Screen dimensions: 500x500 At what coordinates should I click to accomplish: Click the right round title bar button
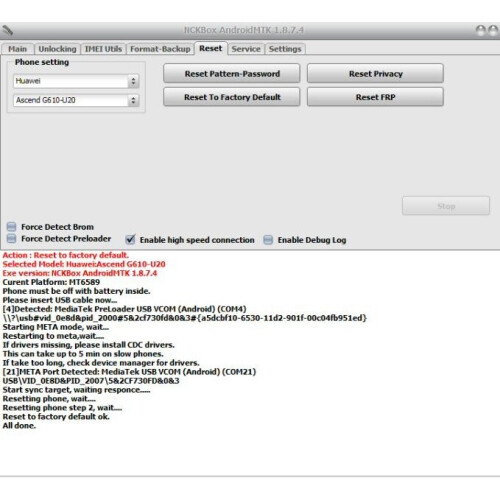[493, 31]
